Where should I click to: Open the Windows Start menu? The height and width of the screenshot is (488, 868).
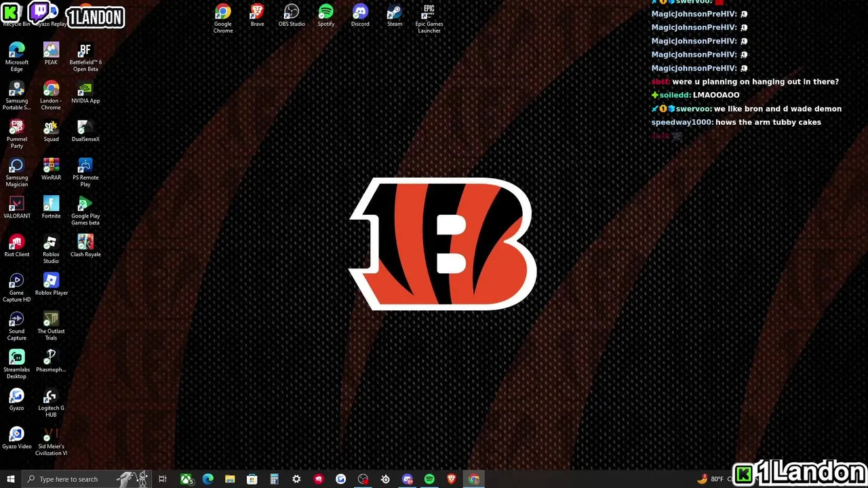(x=10, y=479)
